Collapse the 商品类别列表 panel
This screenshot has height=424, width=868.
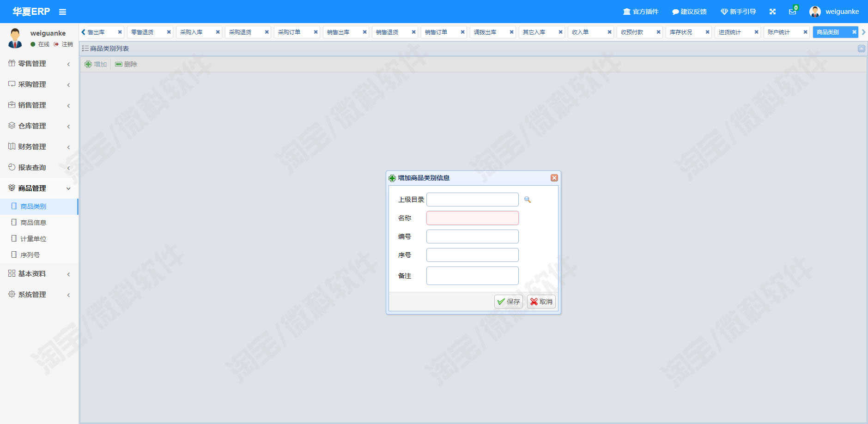click(x=862, y=48)
